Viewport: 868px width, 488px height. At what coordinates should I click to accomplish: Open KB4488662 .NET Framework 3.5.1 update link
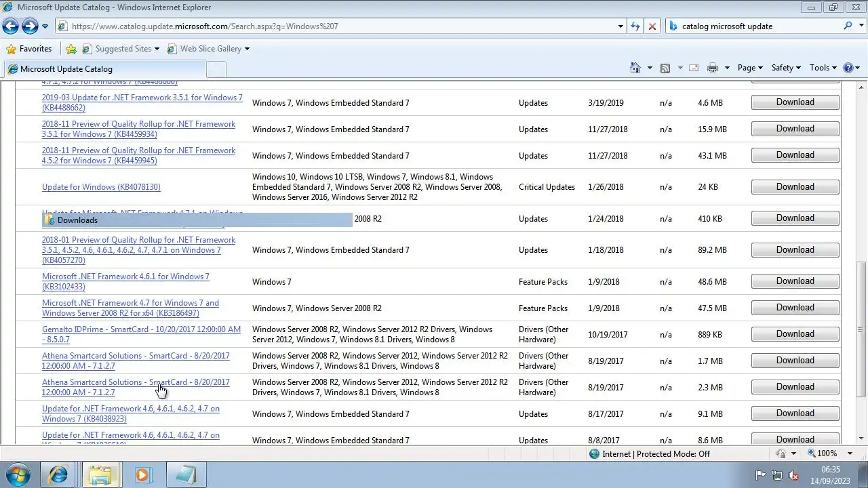(142, 102)
